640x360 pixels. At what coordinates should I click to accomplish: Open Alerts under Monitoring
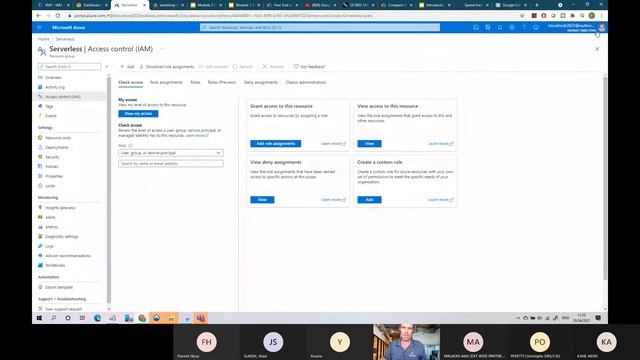coord(50,218)
